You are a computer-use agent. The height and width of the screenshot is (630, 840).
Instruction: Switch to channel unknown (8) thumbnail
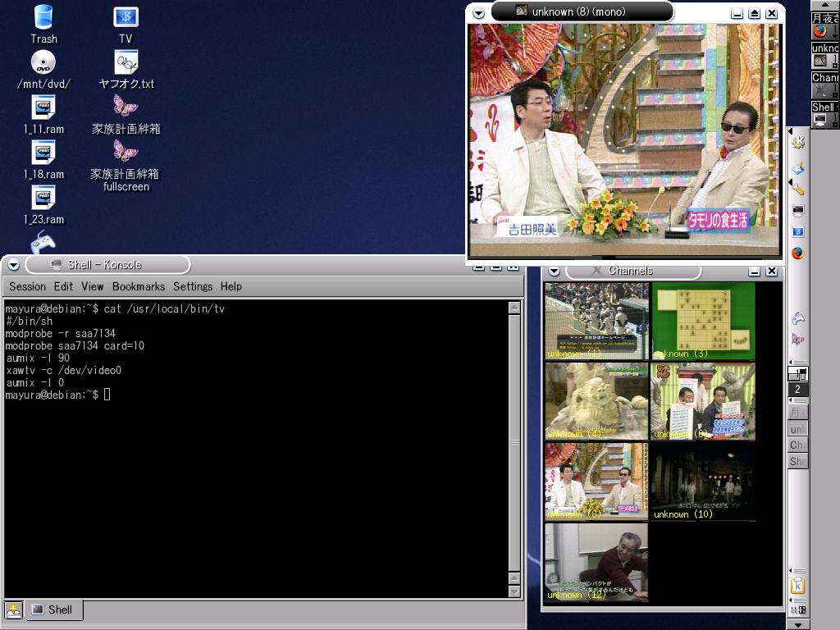coord(596,482)
